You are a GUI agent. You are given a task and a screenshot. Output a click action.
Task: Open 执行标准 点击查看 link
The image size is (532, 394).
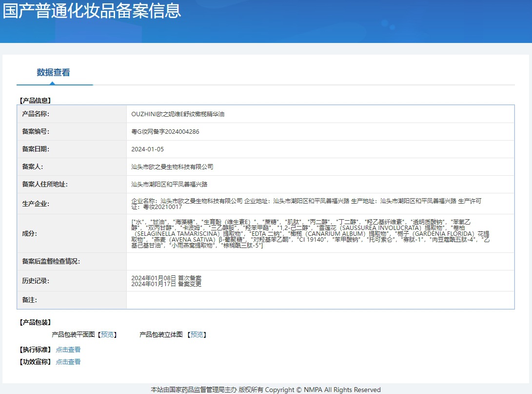[x=68, y=350]
